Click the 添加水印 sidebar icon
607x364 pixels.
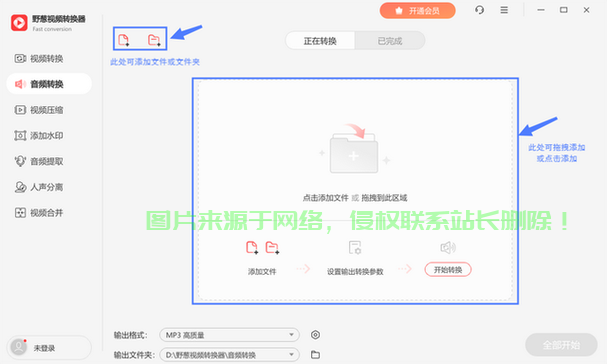click(20, 136)
